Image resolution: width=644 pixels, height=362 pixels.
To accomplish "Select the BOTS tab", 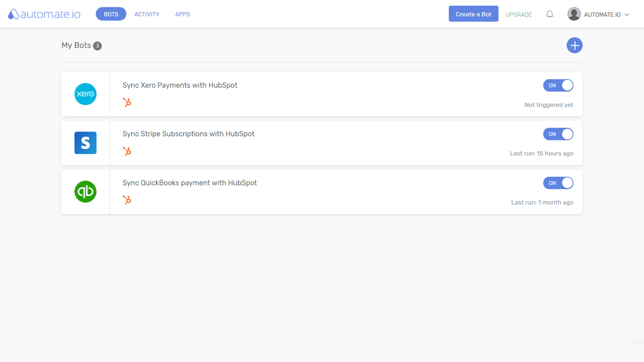I will [111, 14].
